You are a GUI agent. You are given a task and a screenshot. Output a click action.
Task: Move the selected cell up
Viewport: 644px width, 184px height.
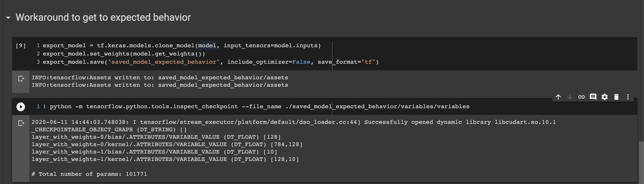pyautogui.click(x=558, y=97)
